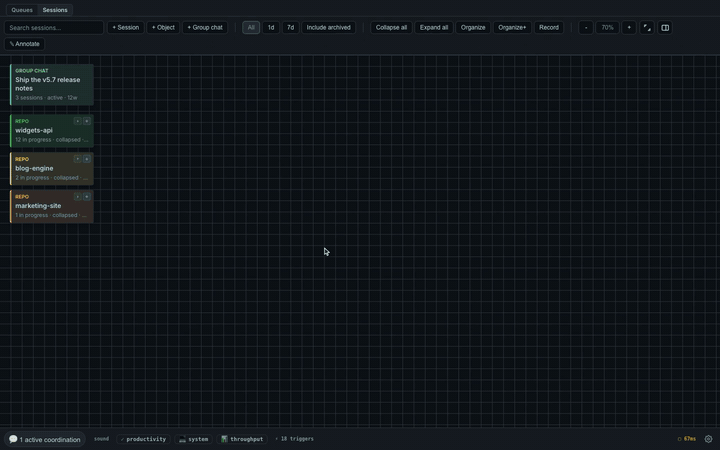Image resolution: width=720 pixels, height=450 pixels.
Task: Click the Annotate pencil button
Action: pyautogui.click(x=24, y=44)
